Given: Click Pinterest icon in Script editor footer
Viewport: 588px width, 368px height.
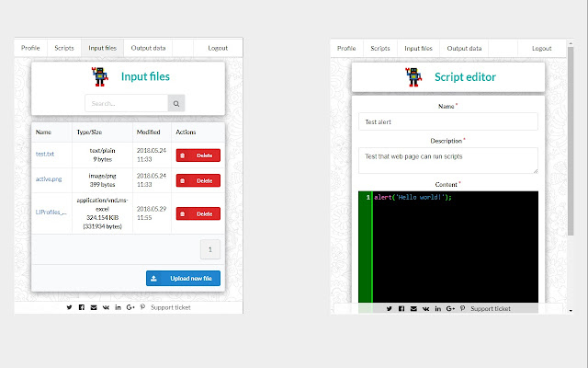Looking at the screenshot, I should click(462, 308).
